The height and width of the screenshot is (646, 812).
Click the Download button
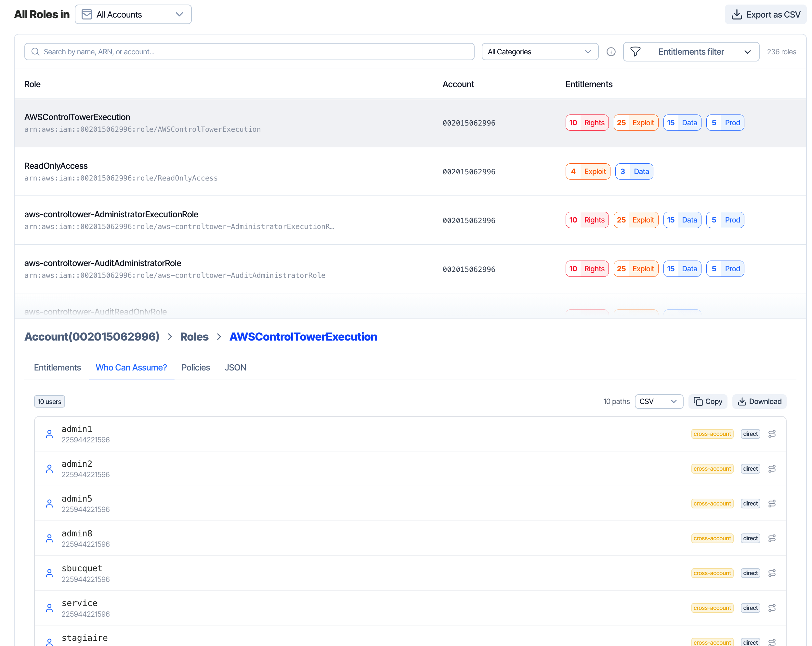[759, 401]
